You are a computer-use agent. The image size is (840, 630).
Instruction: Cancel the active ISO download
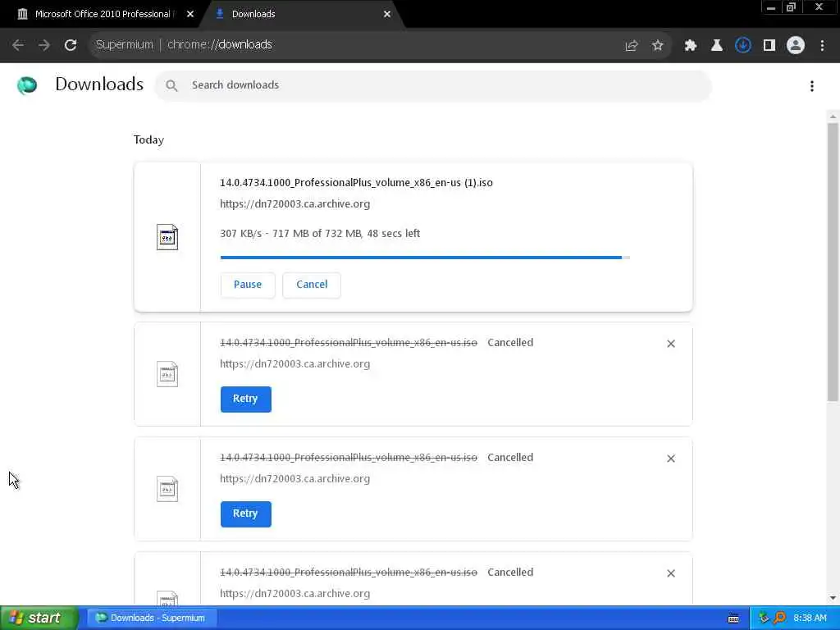coord(312,285)
